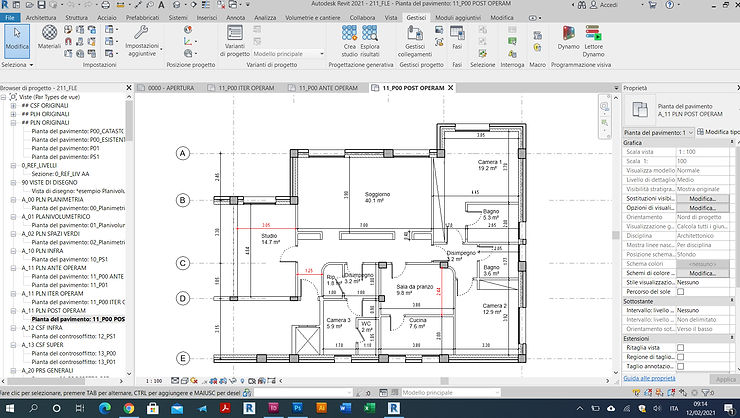Open Illustrator from the taskbar
Screen dimensions: 740x418
click(321, 408)
